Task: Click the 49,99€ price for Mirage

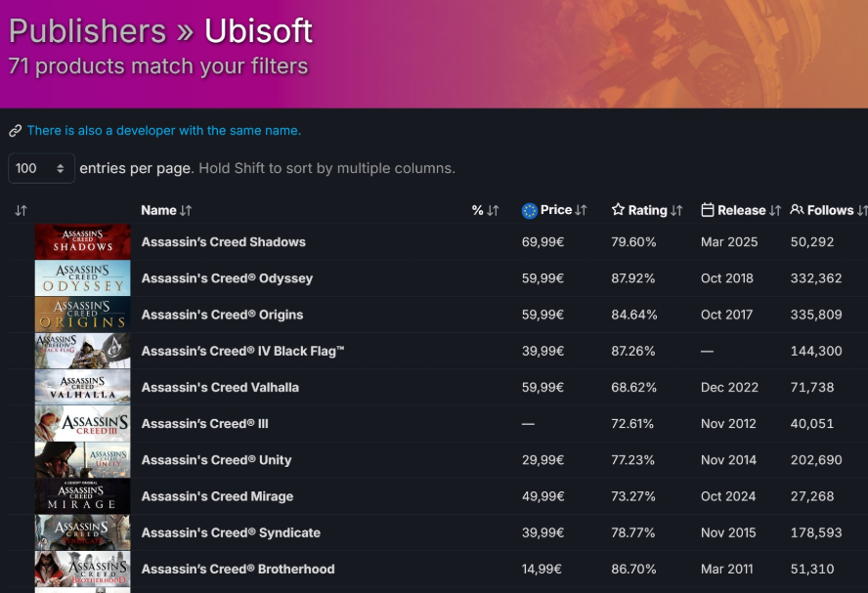Action: [x=542, y=496]
